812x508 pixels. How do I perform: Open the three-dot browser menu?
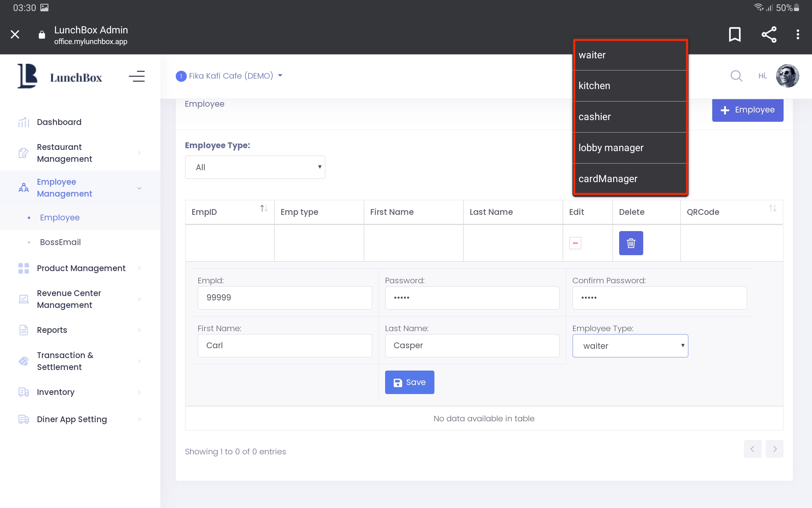click(x=797, y=35)
